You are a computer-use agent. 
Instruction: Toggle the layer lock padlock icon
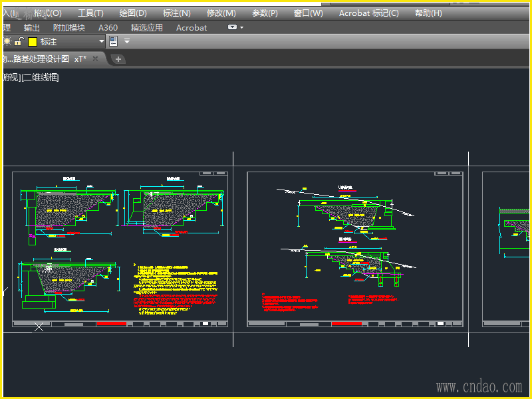(19, 41)
